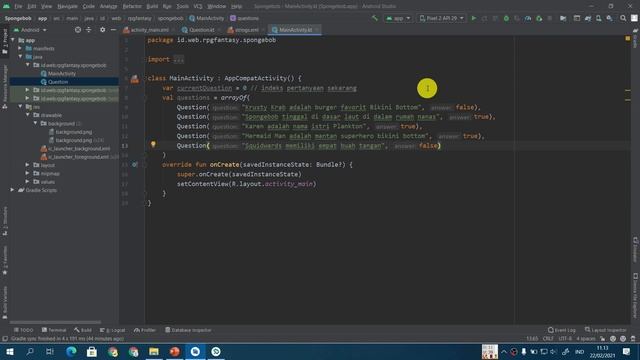Screen dimensions: 640x360
Task: Click the override gutter icon beside onCreate
Action: 134,164
